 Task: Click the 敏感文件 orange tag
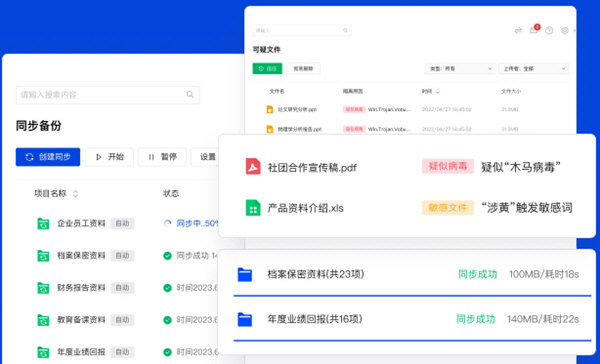[448, 207]
